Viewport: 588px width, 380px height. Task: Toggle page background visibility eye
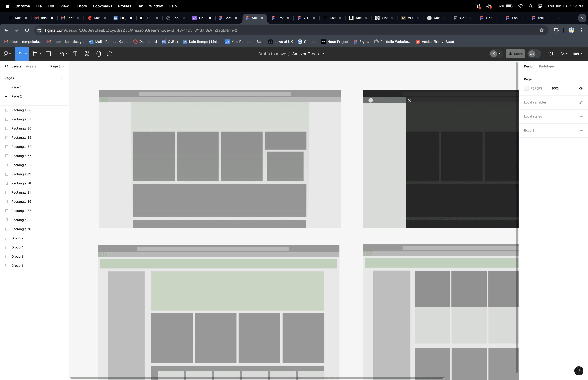pos(581,88)
